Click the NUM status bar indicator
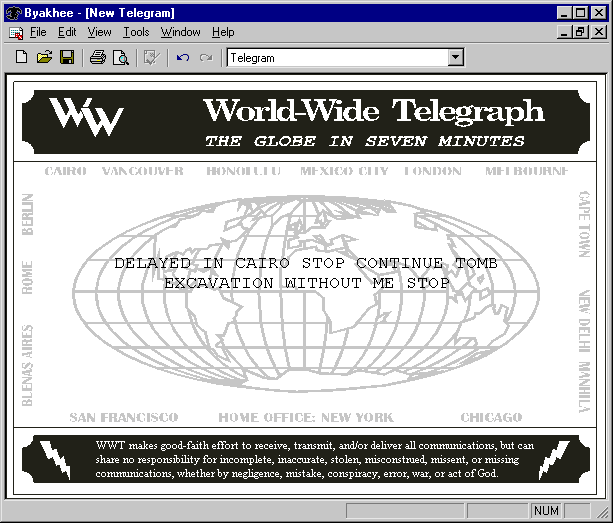The image size is (613, 523). 546,510
